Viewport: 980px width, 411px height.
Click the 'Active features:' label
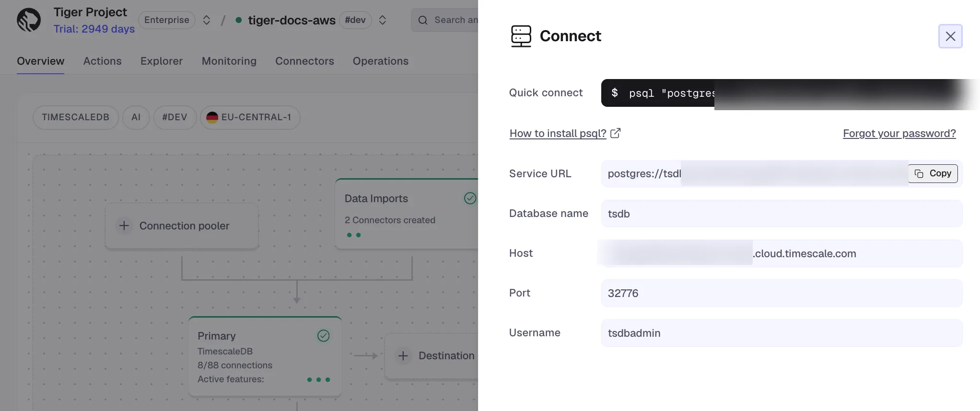(231, 379)
